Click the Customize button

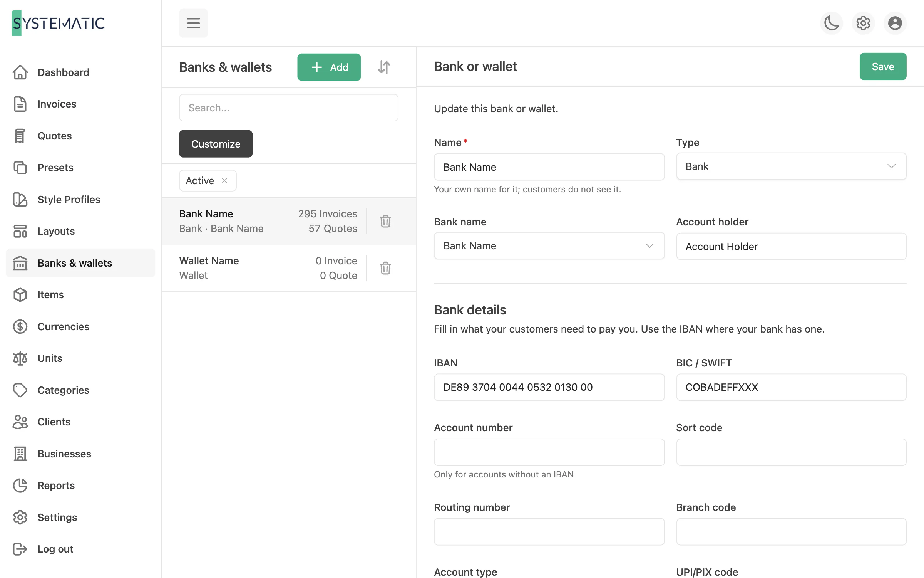click(x=216, y=144)
